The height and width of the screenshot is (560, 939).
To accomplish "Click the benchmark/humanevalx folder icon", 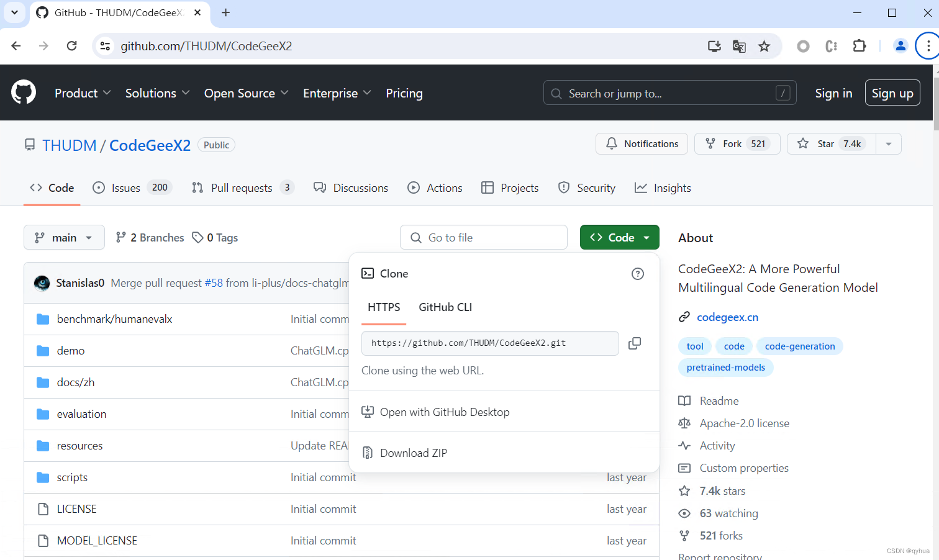I will click(43, 319).
